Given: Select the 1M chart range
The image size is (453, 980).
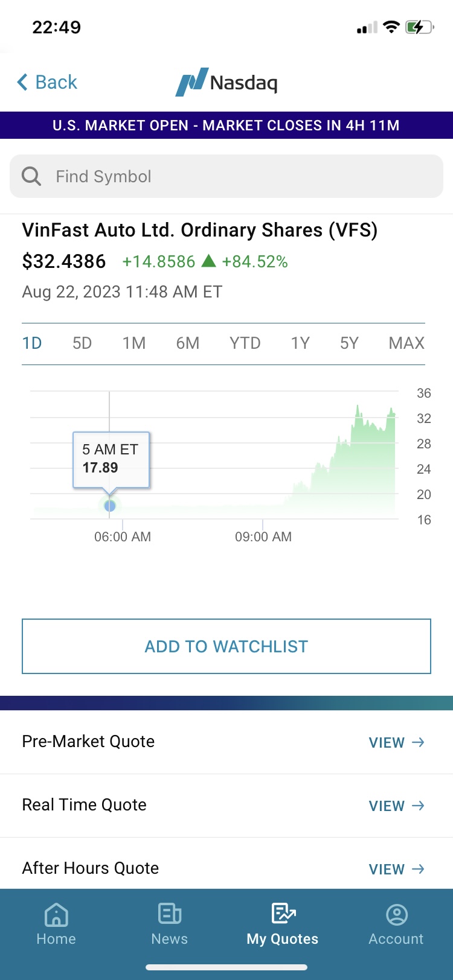Looking at the screenshot, I should (134, 343).
